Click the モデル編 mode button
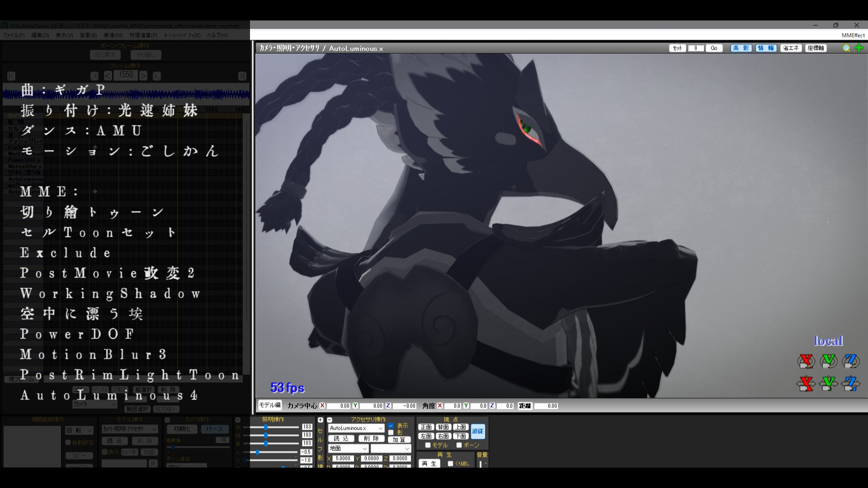This screenshot has height=488, width=868. (x=269, y=405)
